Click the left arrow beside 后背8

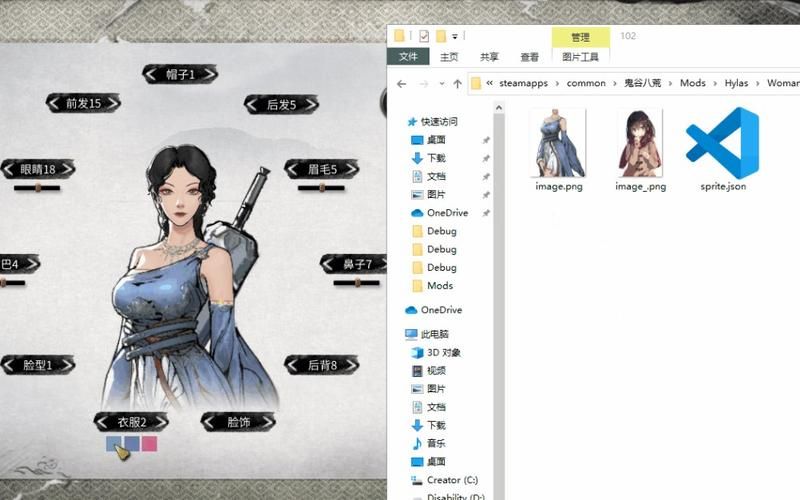pyautogui.click(x=293, y=365)
